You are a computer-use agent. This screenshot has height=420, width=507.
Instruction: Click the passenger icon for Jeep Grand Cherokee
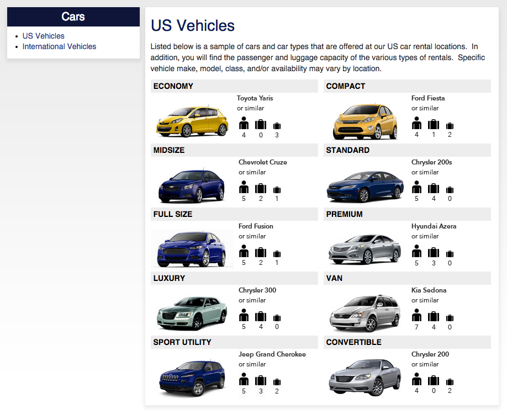(x=244, y=379)
